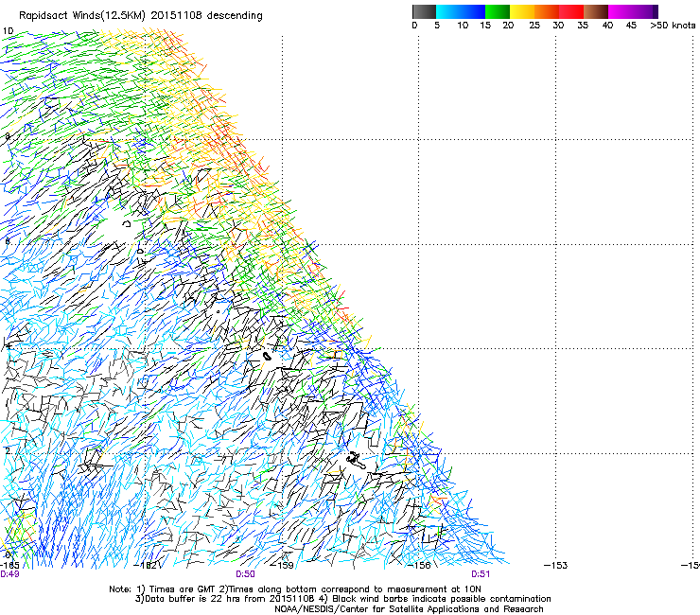Viewport: 700px width, 615px height.
Task: Click the '25' label under the color bar
Action: click(534, 26)
